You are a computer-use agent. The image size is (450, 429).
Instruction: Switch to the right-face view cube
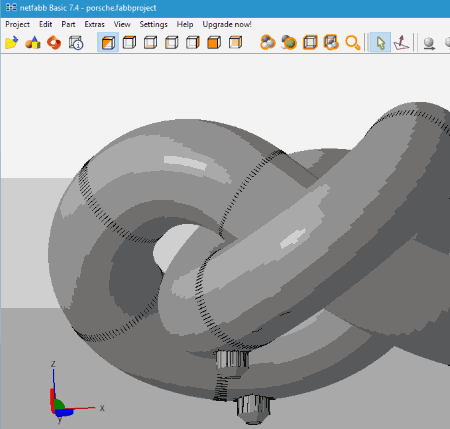tap(193, 42)
